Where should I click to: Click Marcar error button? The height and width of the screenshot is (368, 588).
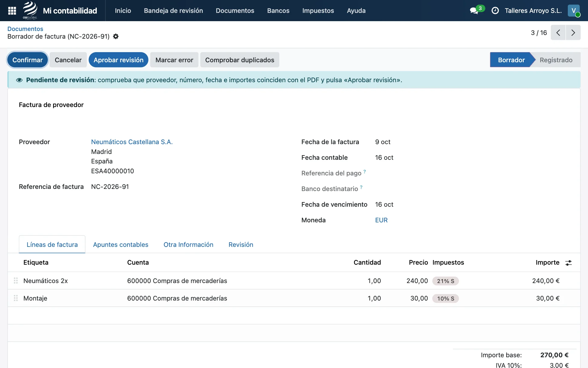point(174,60)
